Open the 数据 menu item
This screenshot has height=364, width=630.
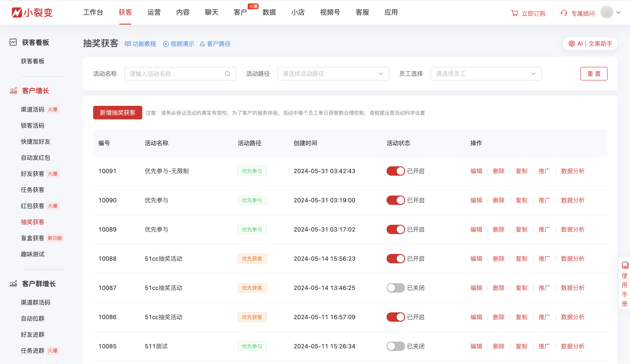point(269,12)
